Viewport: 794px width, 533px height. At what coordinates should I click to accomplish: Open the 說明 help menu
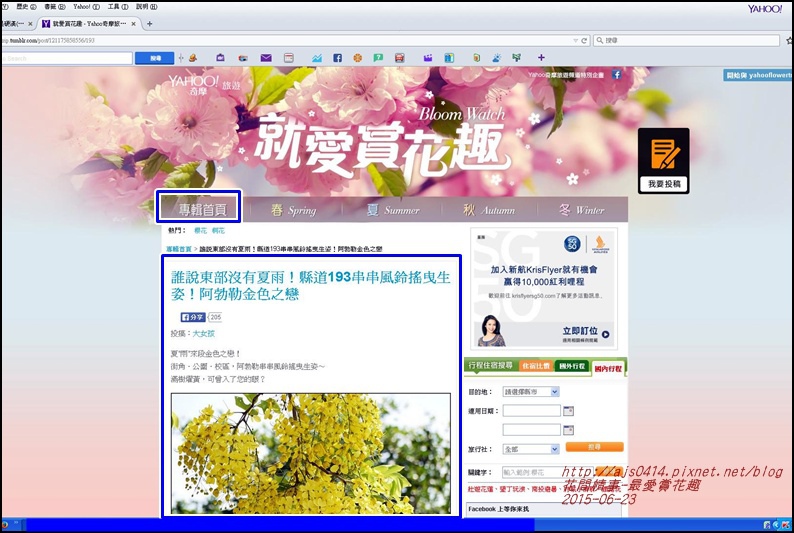pos(146,7)
